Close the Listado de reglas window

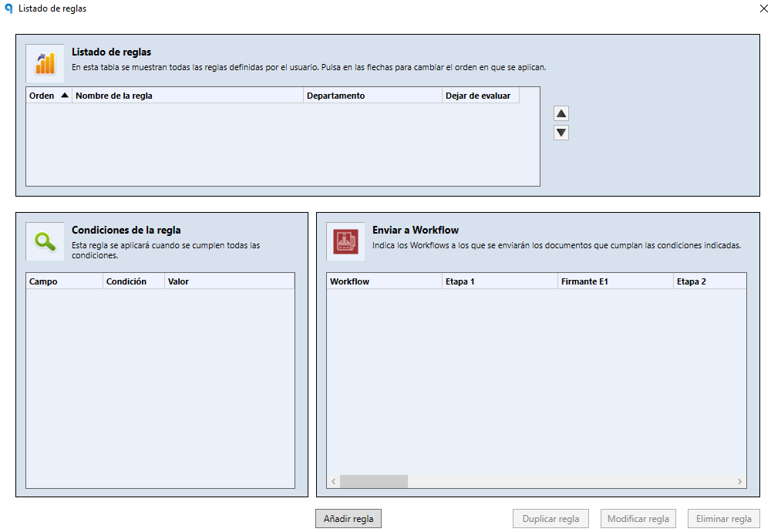click(763, 8)
